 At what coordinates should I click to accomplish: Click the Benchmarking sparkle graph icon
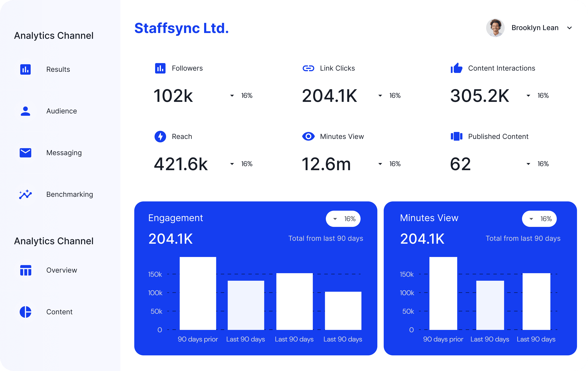[x=25, y=194]
